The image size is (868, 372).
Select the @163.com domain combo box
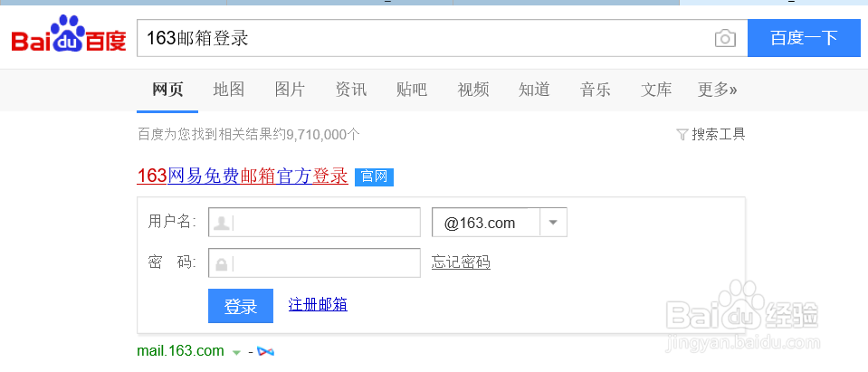500,223
